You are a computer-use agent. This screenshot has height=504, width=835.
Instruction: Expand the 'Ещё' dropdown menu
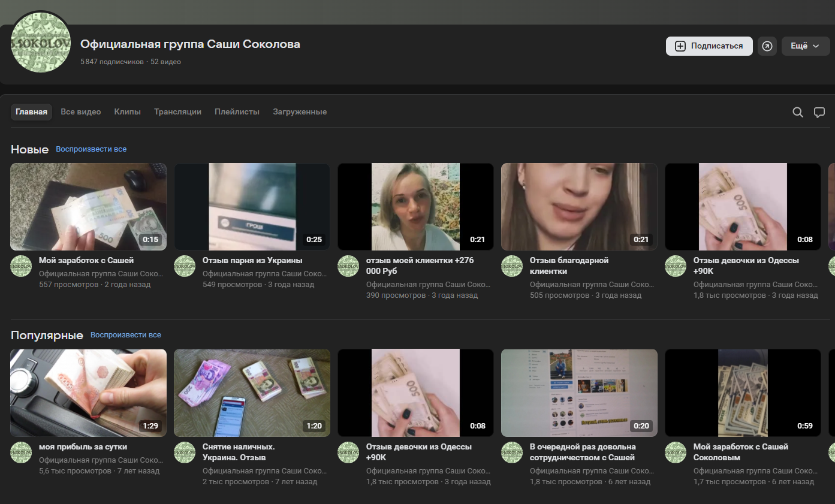[x=804, y=46]
